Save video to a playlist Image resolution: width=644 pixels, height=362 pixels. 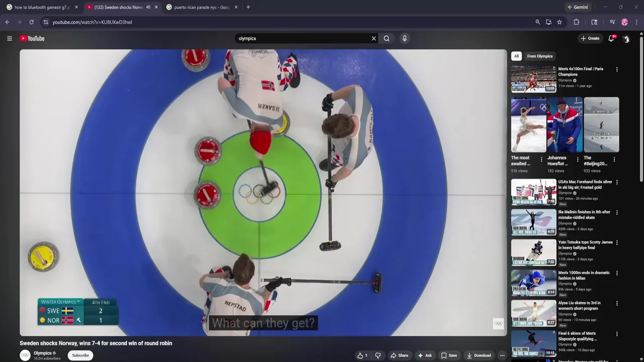tap(449, 355)
